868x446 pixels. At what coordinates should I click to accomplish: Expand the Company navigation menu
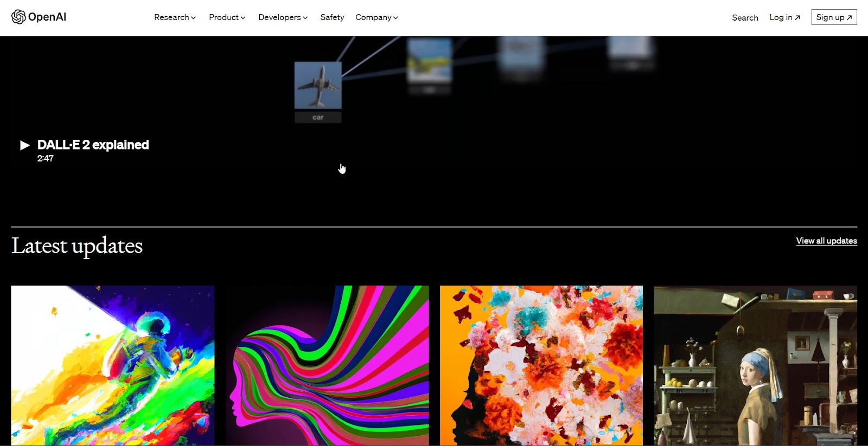376,17
